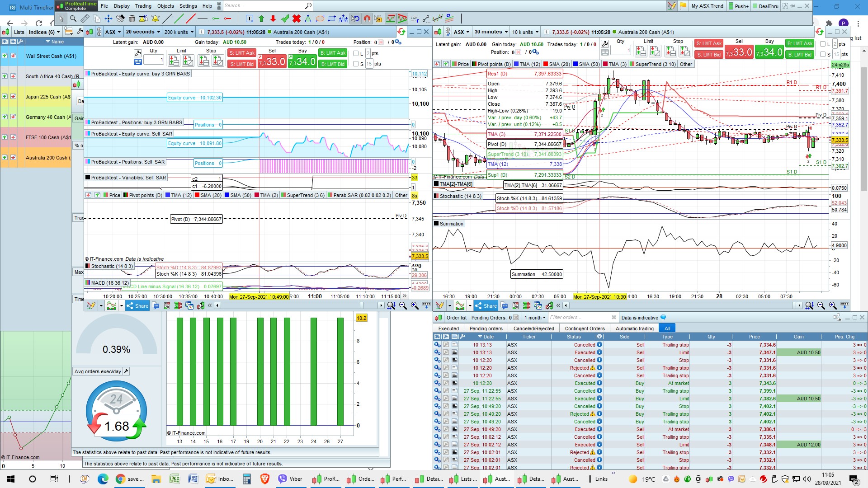
Task: Click the alert bell icon in toolbar
Action: tap(155, 19)
